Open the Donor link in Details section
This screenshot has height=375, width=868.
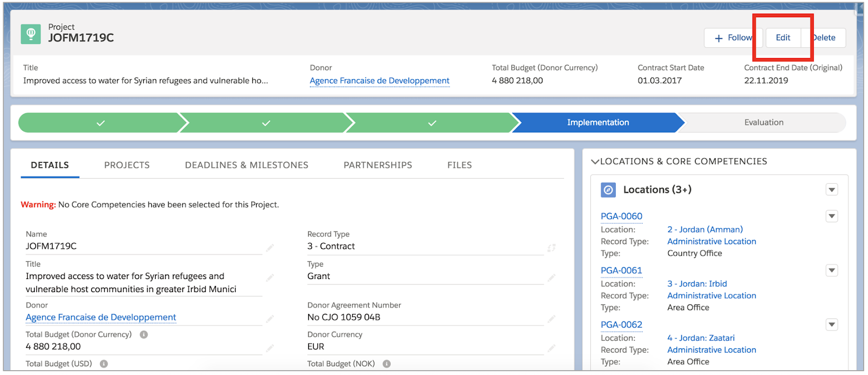(101, 317)
